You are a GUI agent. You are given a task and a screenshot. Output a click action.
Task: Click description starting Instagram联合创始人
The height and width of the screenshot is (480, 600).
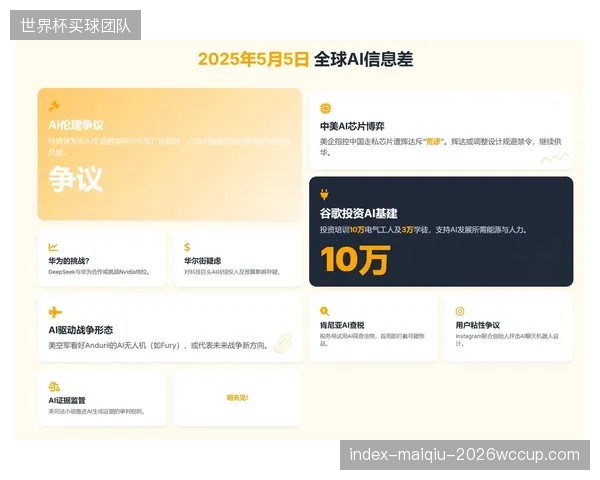[x=507, y=340]
